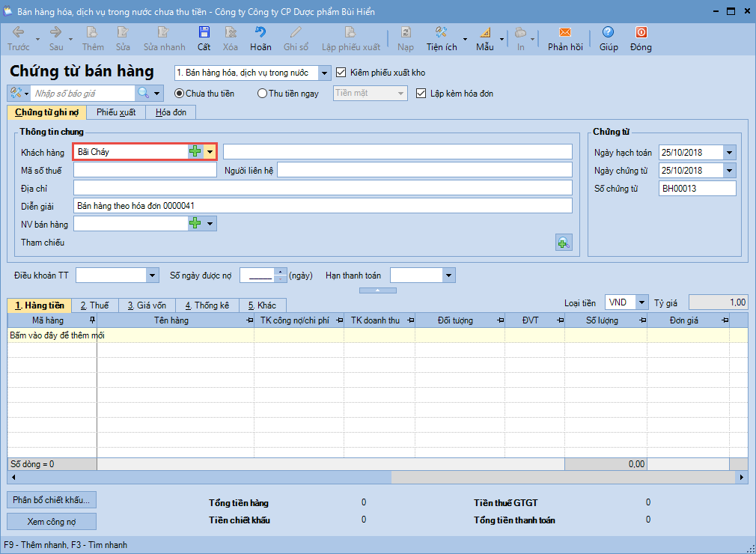Select the Thu tiền ngay radio button

point(262,94)
